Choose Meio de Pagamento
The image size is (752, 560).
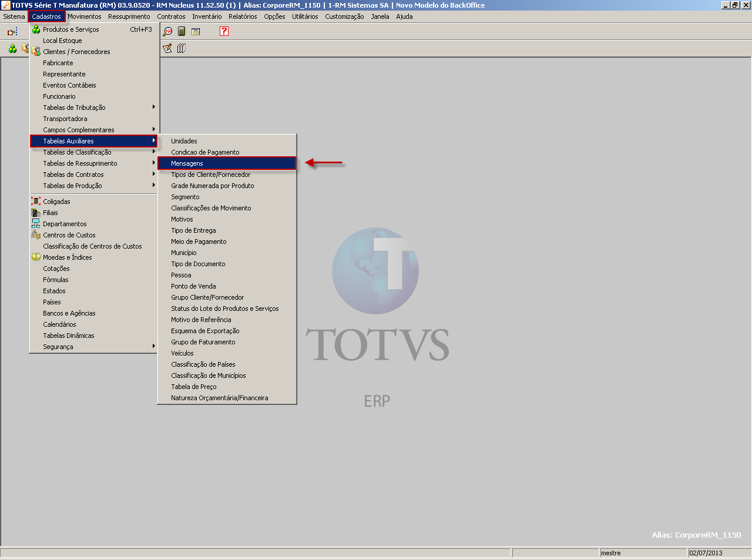click(227, 242)
